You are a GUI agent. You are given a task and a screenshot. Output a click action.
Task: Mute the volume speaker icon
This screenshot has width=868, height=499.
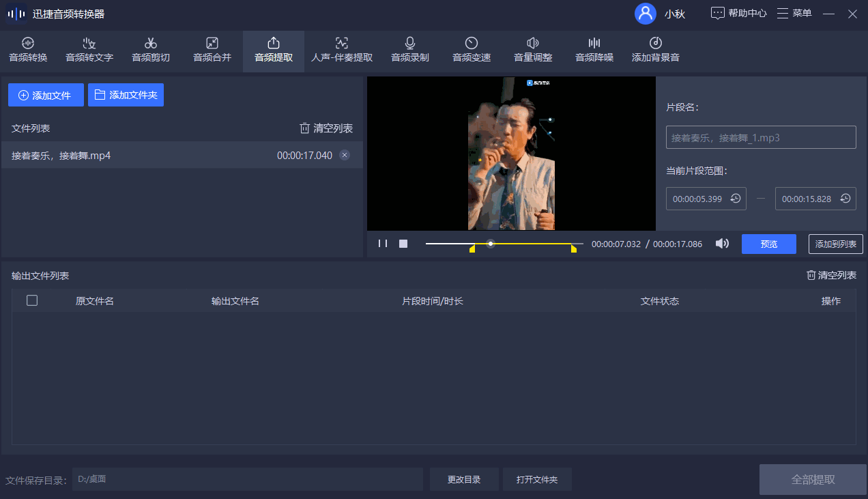(x=722, y=244)
